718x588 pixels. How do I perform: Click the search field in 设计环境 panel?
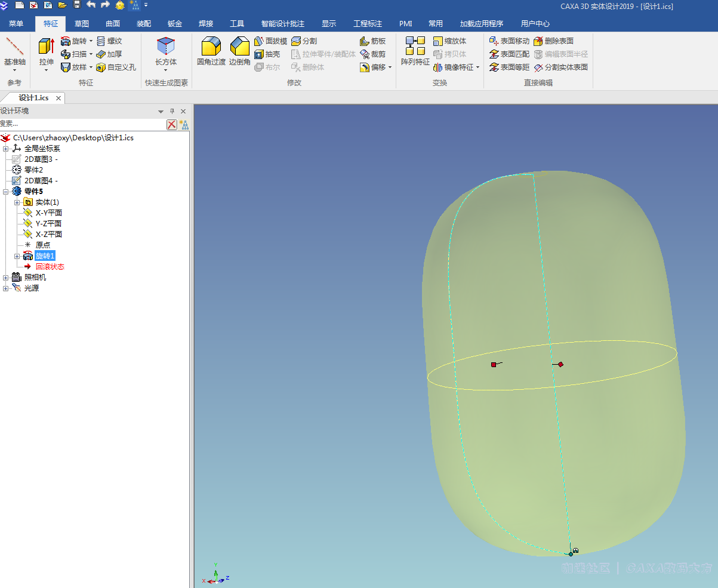click(x=82, y=124)
